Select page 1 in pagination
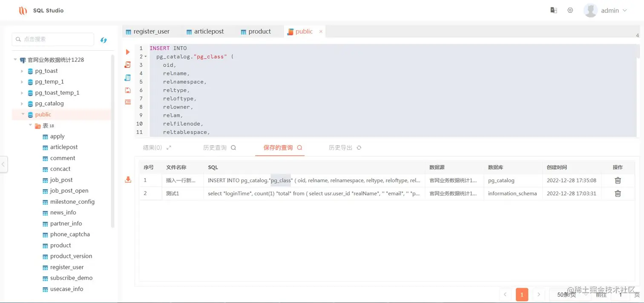 (522, 294)
